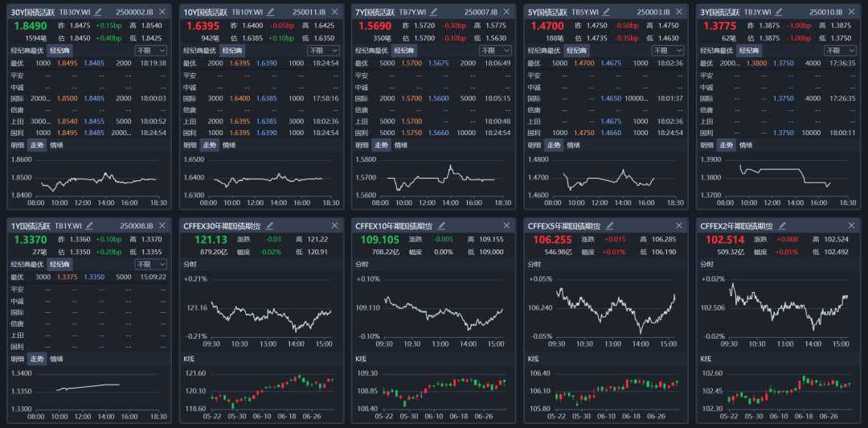
Task: Open 明细 tab in 3Y panel
Action: click(x=707, y=146)
